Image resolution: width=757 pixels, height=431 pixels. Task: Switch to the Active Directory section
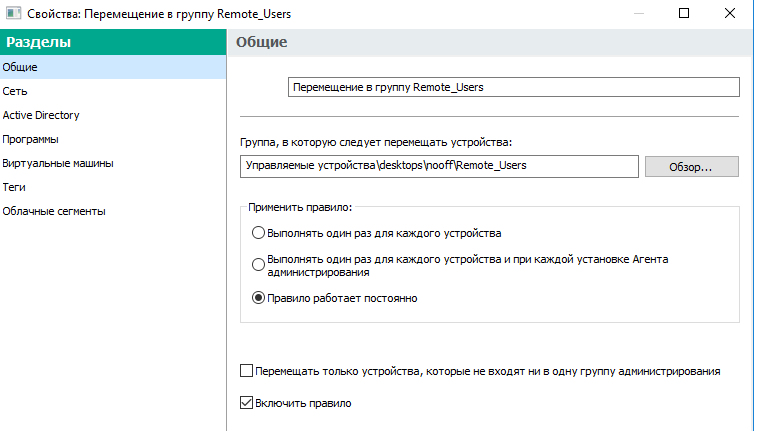click(x=41, y=115)
